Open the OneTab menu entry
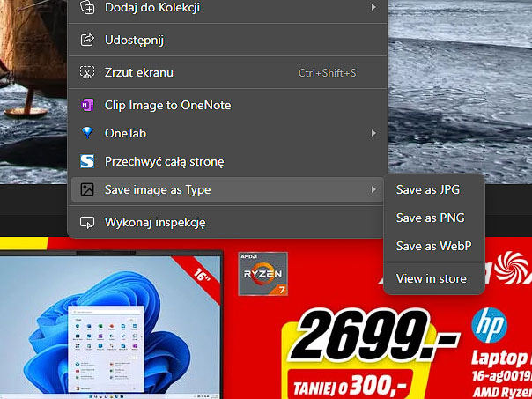 pyautogui.click(x=227, y=133)
